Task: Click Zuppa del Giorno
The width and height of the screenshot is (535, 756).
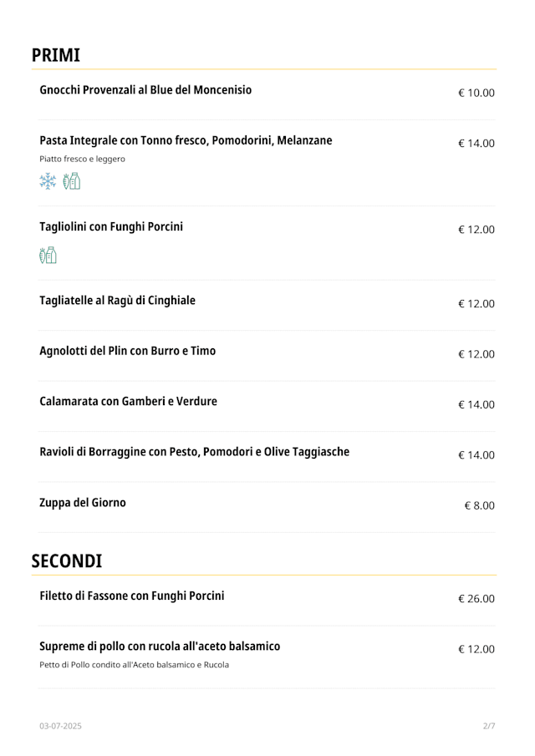Action: click(83, 503)
